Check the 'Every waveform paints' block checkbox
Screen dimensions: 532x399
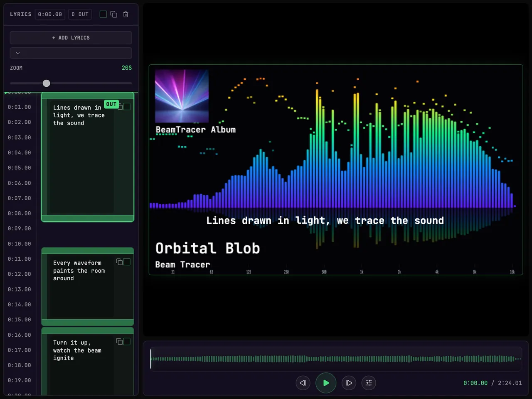pos(127,262)
